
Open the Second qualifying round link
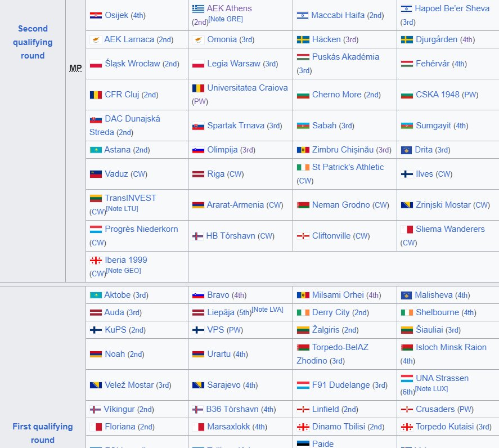[33, 42]
